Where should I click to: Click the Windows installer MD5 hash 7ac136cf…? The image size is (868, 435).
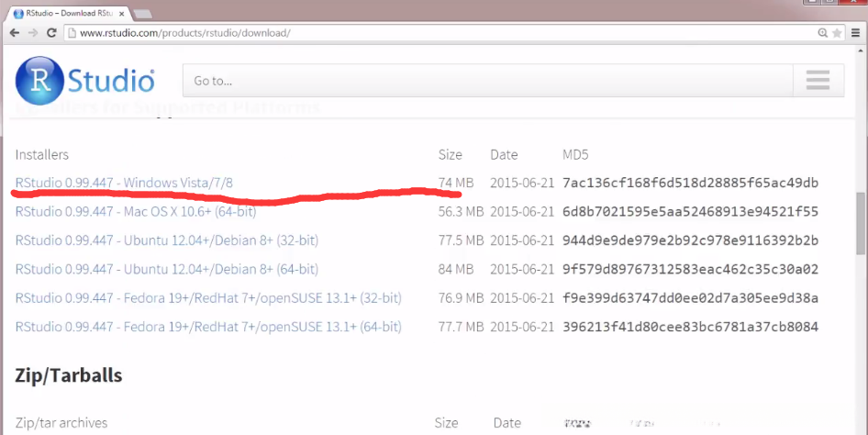690,183
